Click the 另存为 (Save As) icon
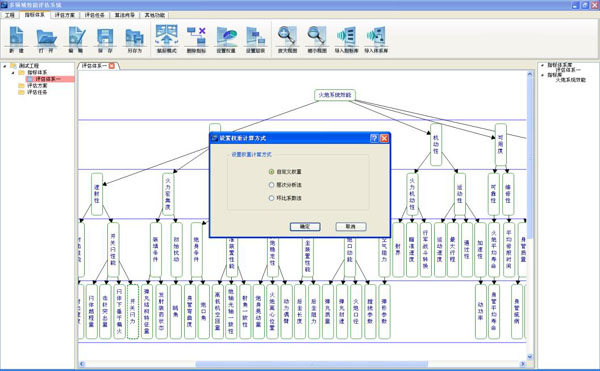Screen dimensions: 600x371 pos(134,37)
